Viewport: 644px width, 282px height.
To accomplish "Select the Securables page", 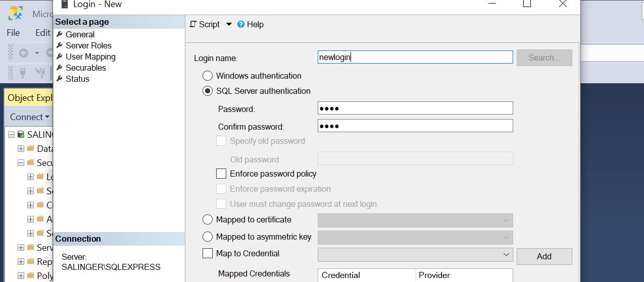I will [85, 68].
